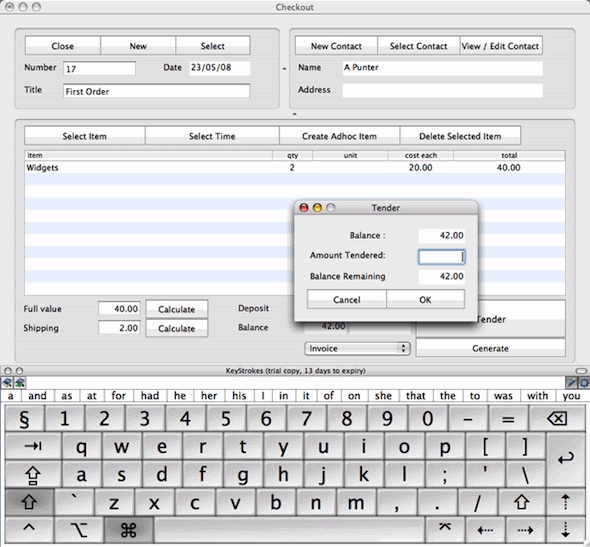Viewport: 590px width, 547px height.
Task: Click the Select Contact button
Action: point(418,46)
